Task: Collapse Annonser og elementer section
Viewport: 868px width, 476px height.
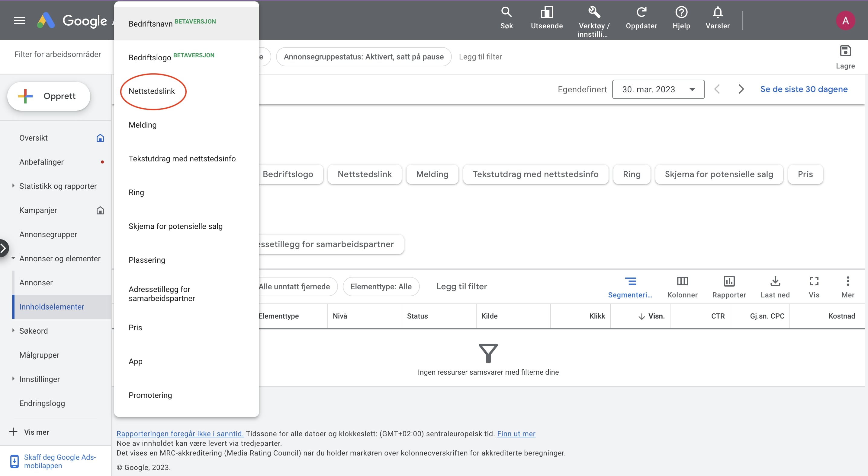Action: click(x=13, y=258)
